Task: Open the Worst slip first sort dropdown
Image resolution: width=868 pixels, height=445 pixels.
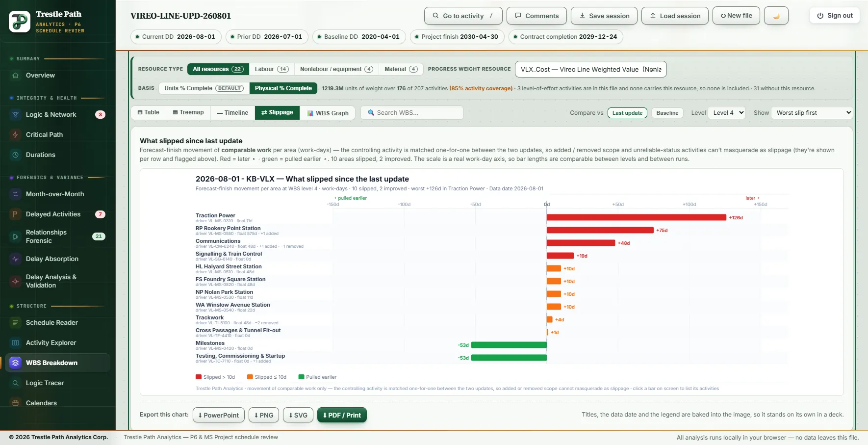Action: pos(812,113)
